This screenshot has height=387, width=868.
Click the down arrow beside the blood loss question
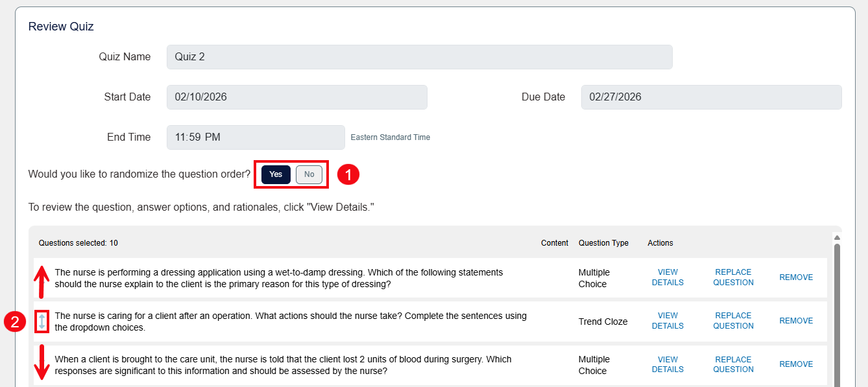click(42, 364)
